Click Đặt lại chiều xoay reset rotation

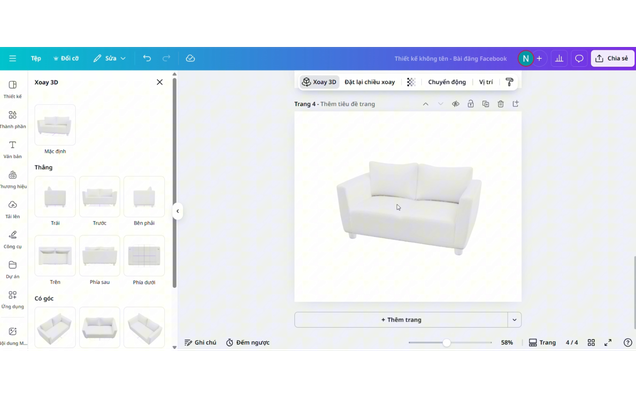(370, 82)
